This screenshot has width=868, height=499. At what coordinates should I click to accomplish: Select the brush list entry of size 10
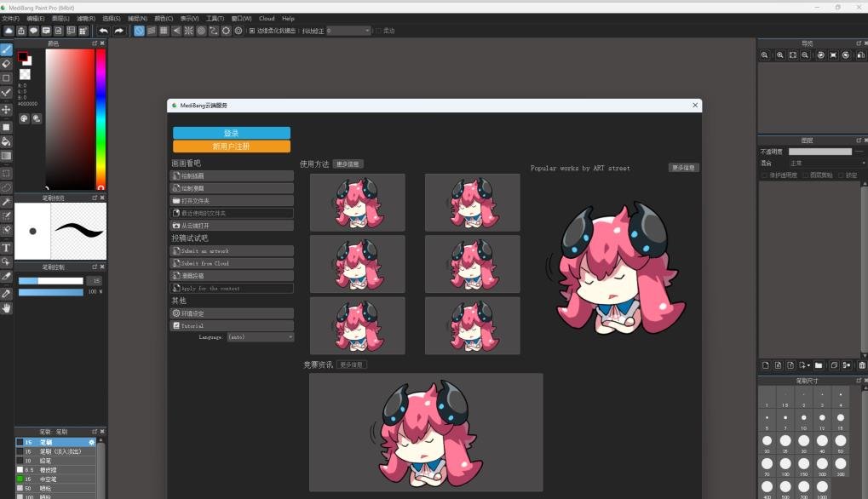coord(55,461)
